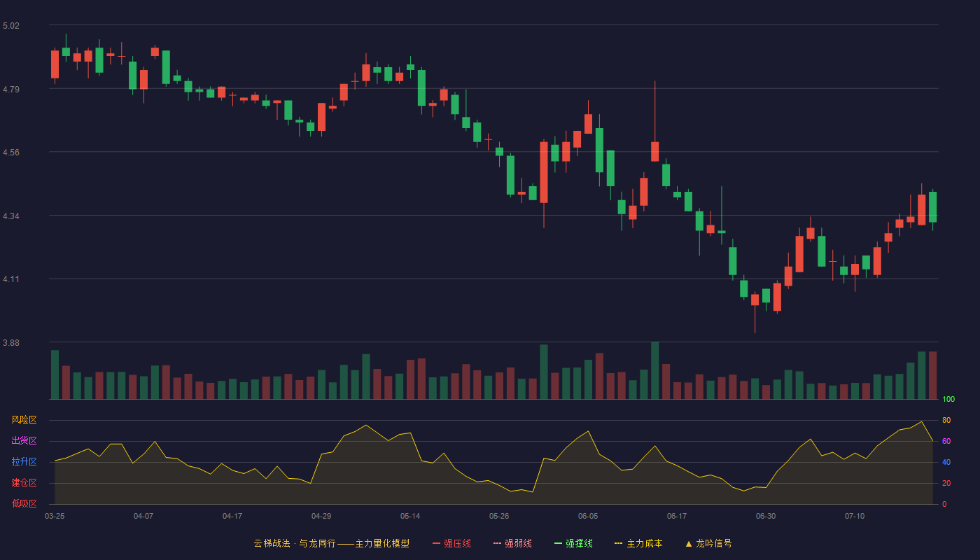Select the 出货区 zone label
Screen dimensions: 980x560
point(24,441)
